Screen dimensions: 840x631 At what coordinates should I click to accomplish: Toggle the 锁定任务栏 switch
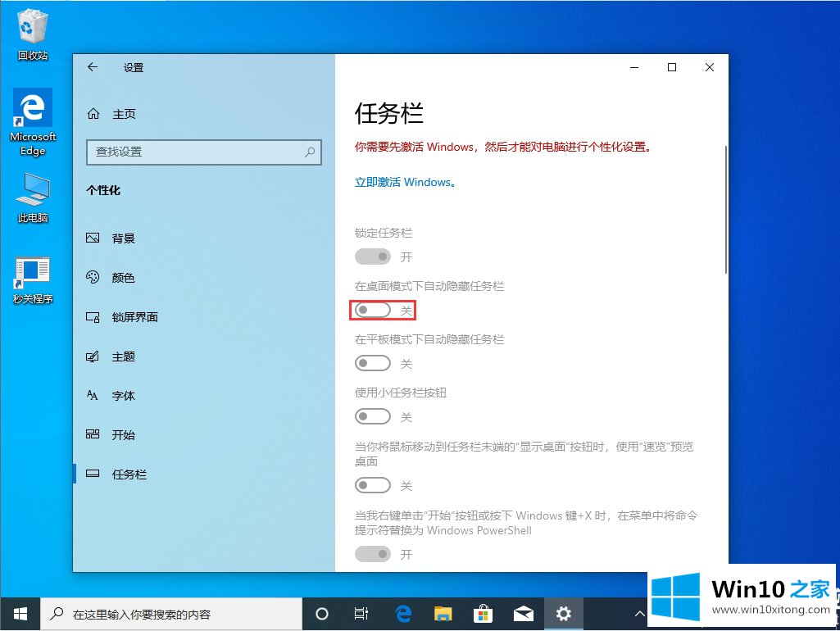(373, 257)
